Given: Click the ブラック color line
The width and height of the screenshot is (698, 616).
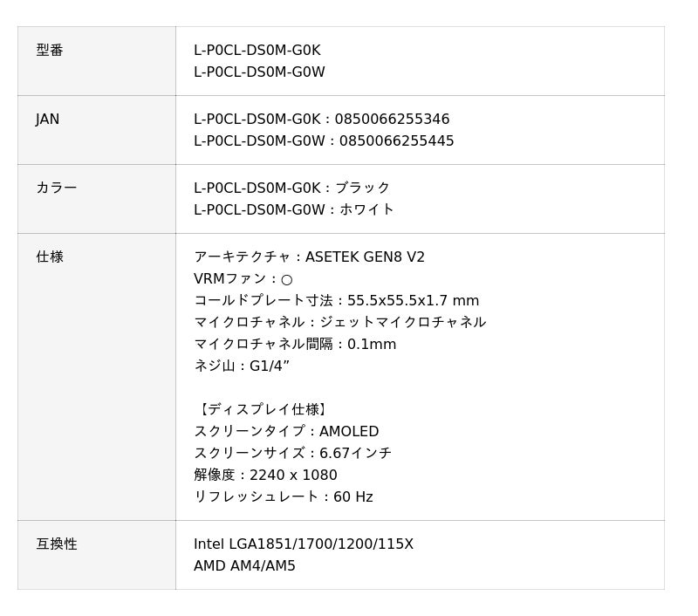Looking at the screenshot, I should (x=292, y=188).
